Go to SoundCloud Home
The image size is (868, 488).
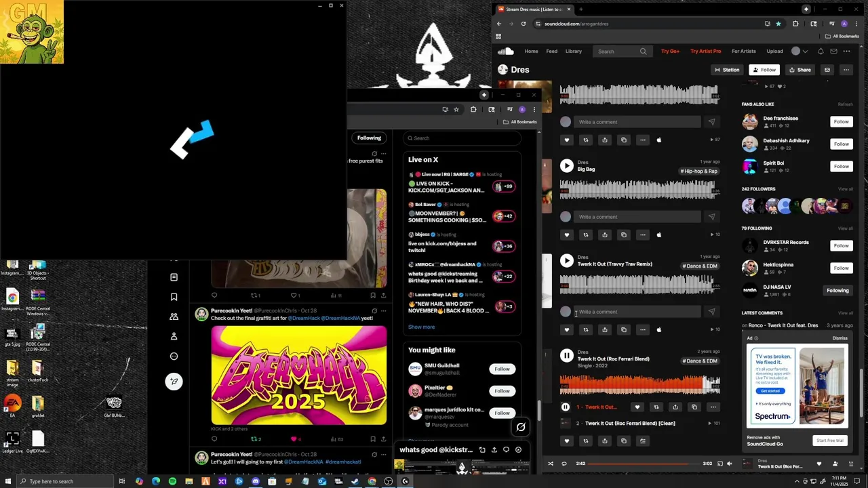pyautogui.click(x=531, y=51)
